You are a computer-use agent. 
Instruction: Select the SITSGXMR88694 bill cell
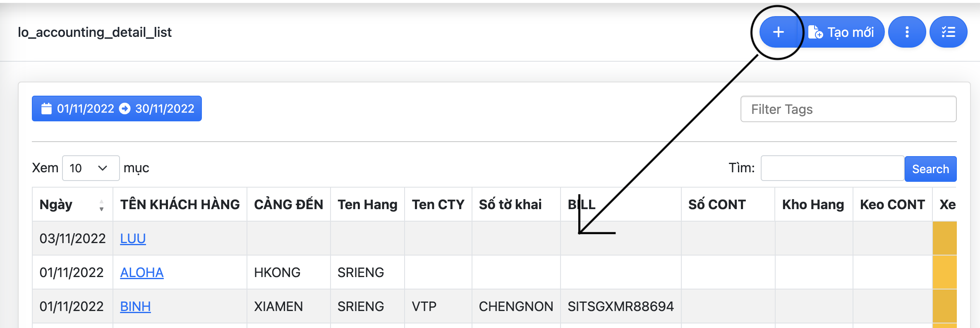coord(621,306)
